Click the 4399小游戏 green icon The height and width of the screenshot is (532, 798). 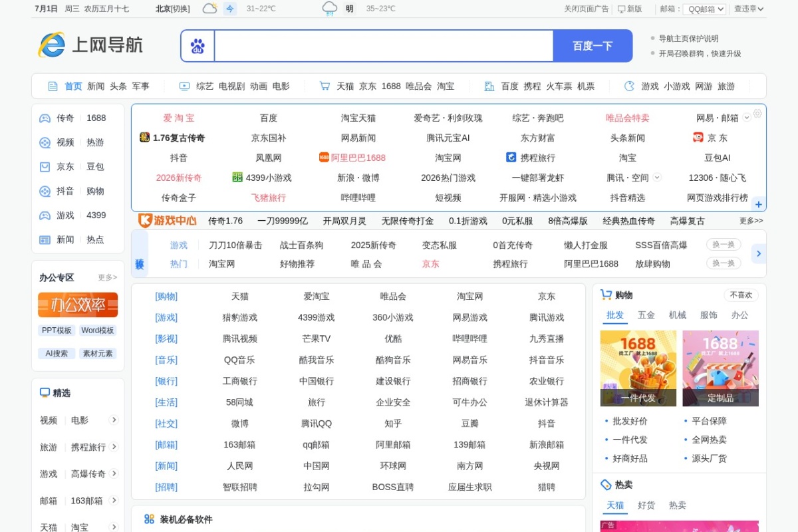pyautogui.click(x=237, y=178)
